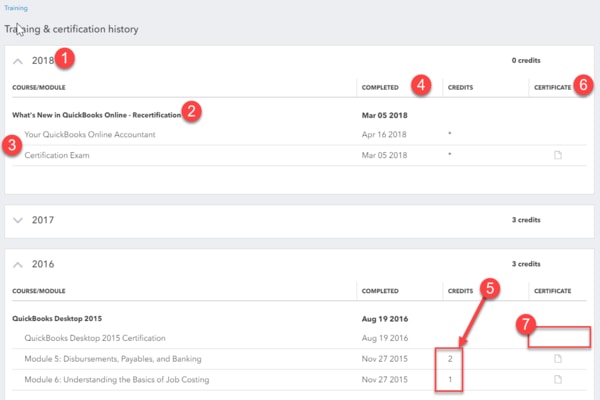Click the Apr 16 2018 completion date
This screenshot has width=600, height=400.
point(384,134)
